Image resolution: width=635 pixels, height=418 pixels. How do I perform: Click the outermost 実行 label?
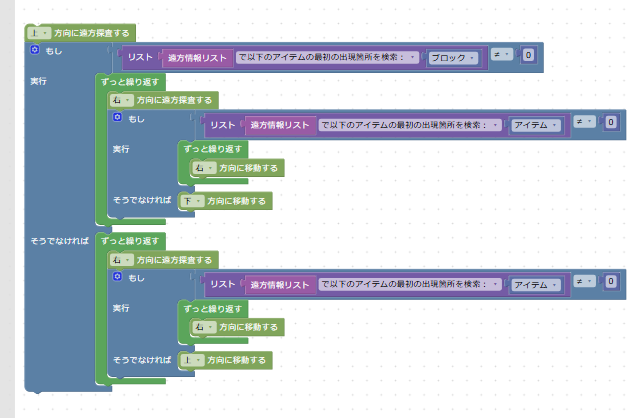point(38,81)
